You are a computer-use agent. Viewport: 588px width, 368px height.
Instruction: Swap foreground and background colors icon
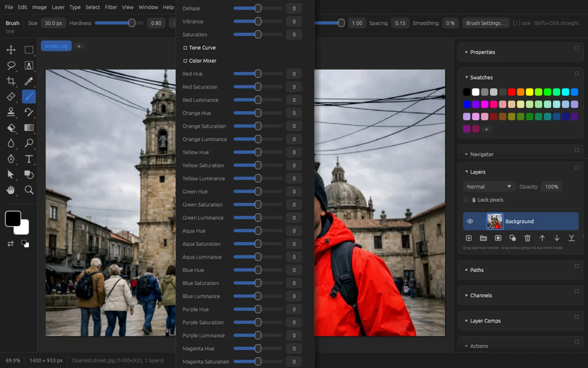(11, 244)
